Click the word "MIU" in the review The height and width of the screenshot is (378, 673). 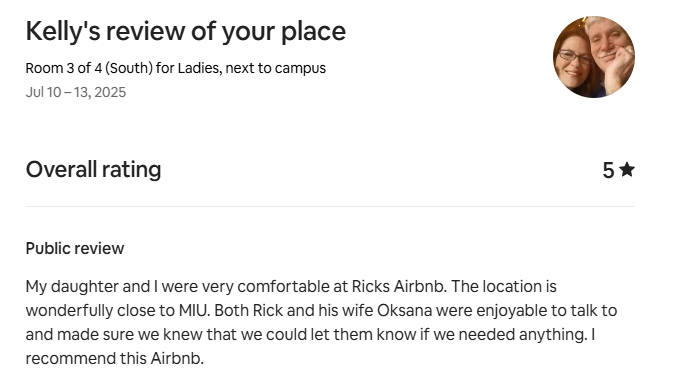pyautogui.click(x=194, y=310)
